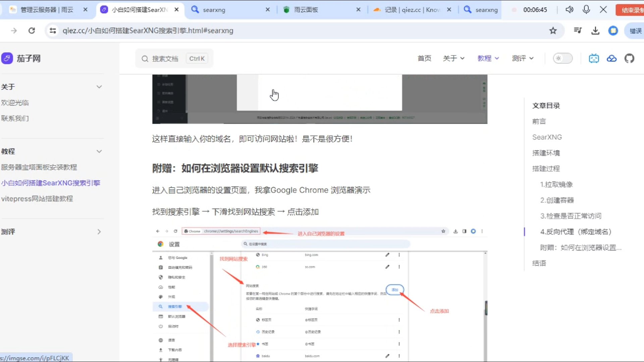The height and width of the screenshot is (362, 644).
Task: Click the 结束录制 button
Action: 631,10
